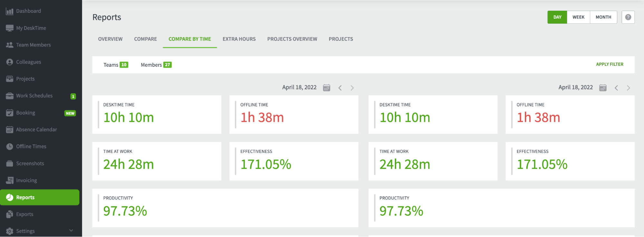The width and height of the screenshot is (644, 237).
Task: Navigate to Team Members
Action: pyautogui.click(x=34, y=45)
